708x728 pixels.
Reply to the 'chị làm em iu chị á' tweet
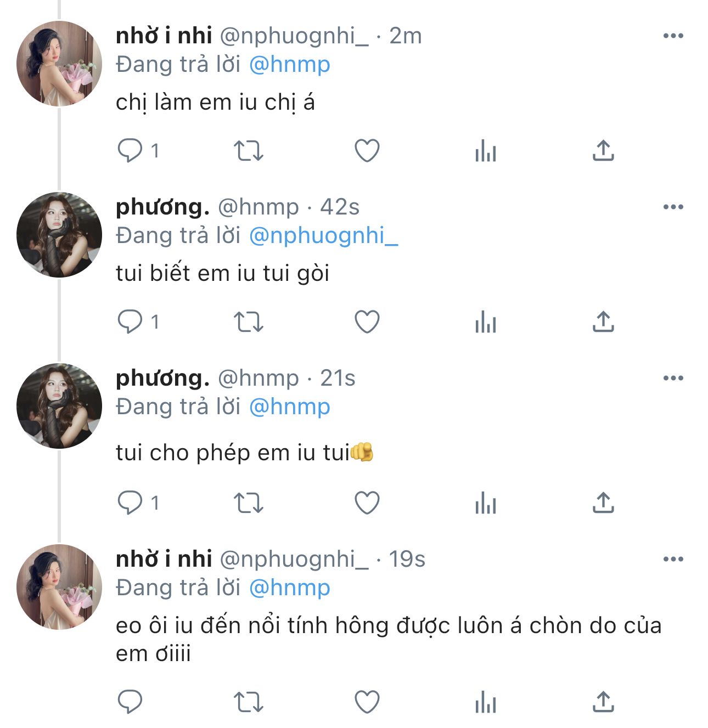(130, 150)
